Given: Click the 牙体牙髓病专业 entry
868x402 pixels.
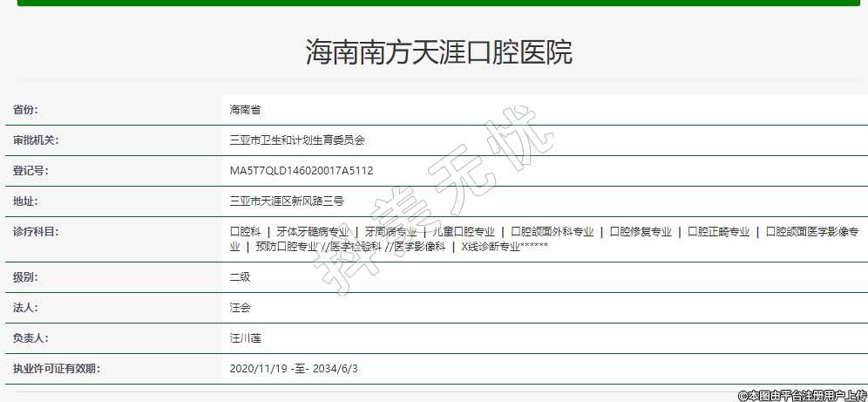Looking at the screenshot, I should tap(312, 232).
